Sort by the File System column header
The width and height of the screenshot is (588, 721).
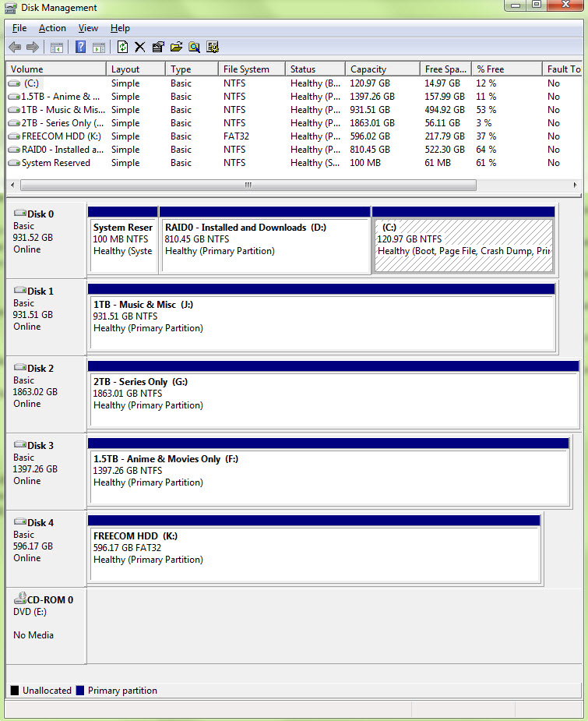coord(252,69)
